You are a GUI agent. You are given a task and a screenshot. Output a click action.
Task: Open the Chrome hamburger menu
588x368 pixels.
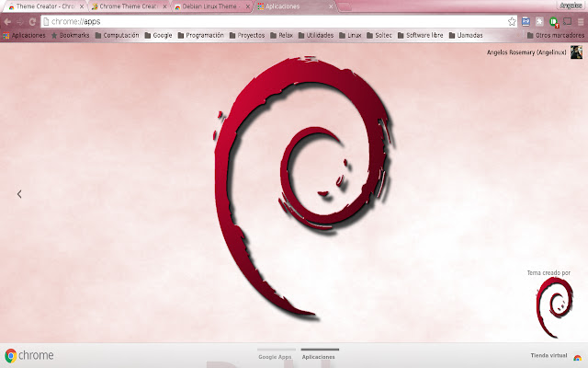pyautogui.click(x=581, y=22)
